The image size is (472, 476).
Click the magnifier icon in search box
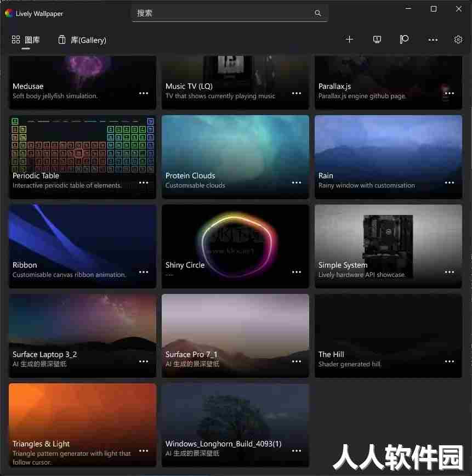[x=318, y=13]
